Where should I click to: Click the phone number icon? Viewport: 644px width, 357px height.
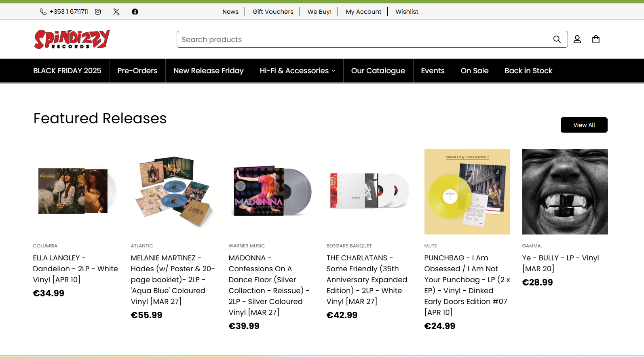(x=43, y=12)
